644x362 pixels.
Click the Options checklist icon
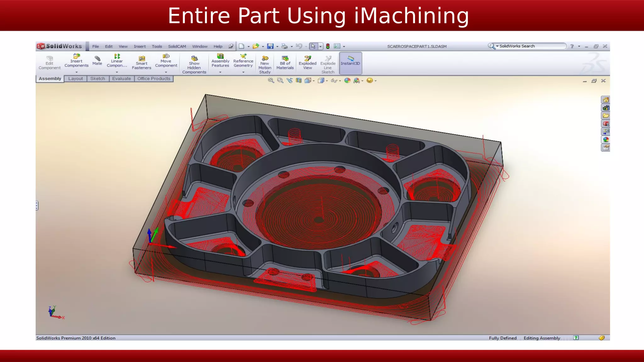(x=337, y=46)
